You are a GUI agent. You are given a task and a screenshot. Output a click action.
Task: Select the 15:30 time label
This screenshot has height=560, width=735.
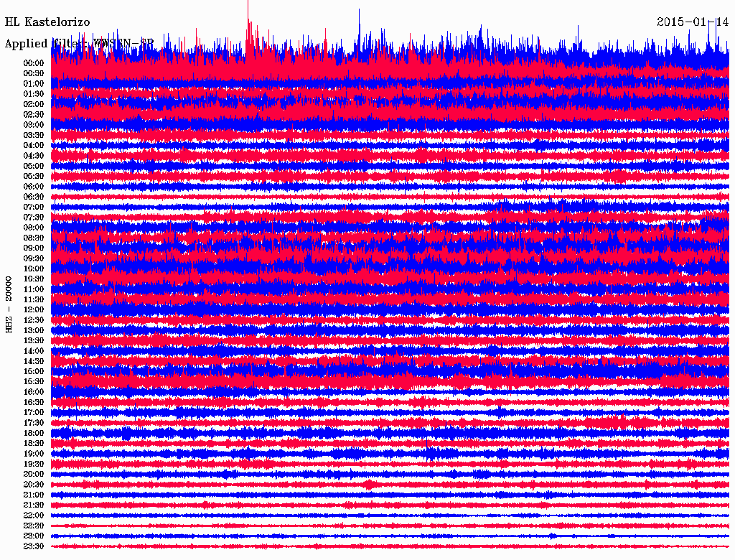(x=34, y=382)
